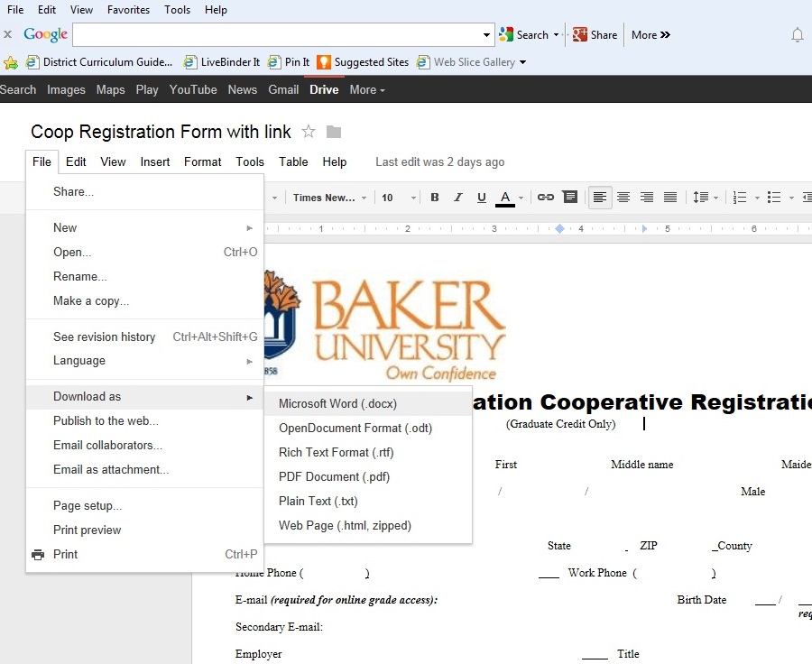Click the printer icon next to Print

pos(38,555)
